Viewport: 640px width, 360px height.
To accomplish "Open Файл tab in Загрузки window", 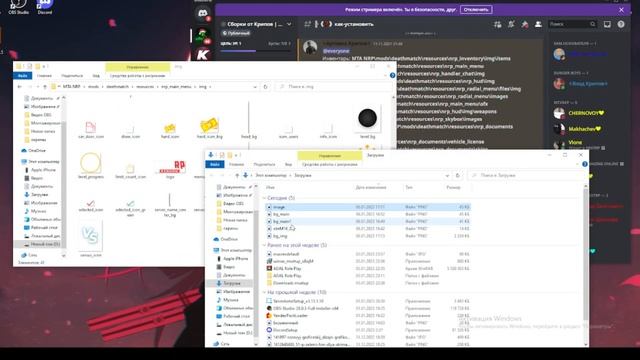I will [214, 164].
